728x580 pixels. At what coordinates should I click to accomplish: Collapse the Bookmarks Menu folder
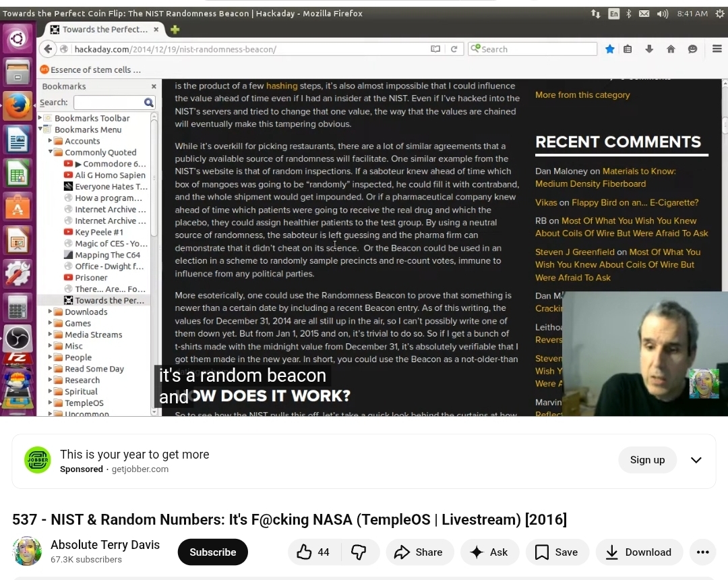[x=40, y=129]
